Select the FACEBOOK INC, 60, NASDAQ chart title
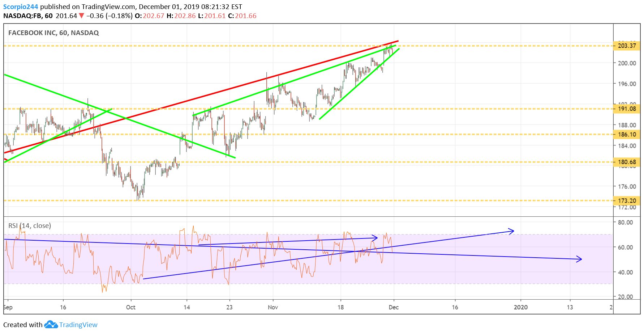644x334 pixels. (53, 33)
